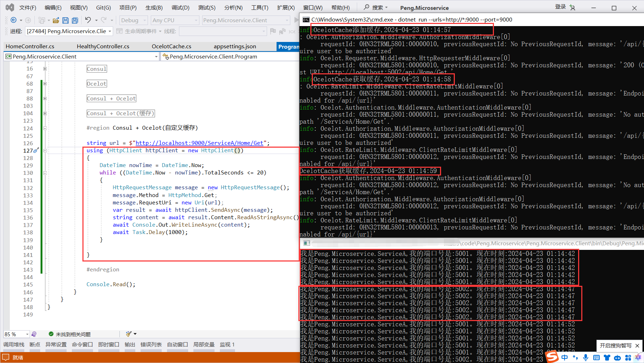Image resolution: width=644 pixels, height=363 pixels.
Task: Collapse the region starting on line 124
Action: click(45, 128)
